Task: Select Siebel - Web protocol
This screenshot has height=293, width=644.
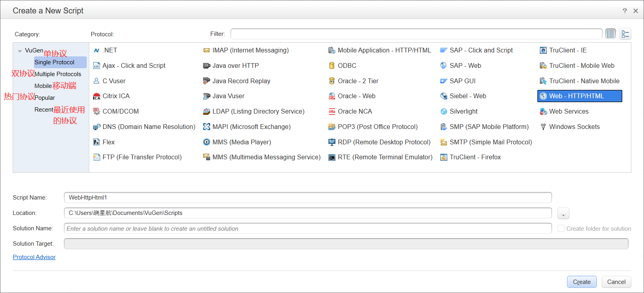Action: 463,96
